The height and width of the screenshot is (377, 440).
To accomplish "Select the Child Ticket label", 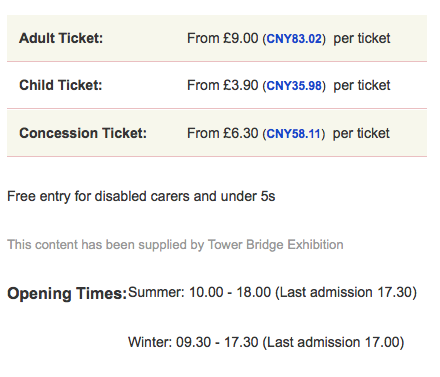I will (x=61, y=85).
